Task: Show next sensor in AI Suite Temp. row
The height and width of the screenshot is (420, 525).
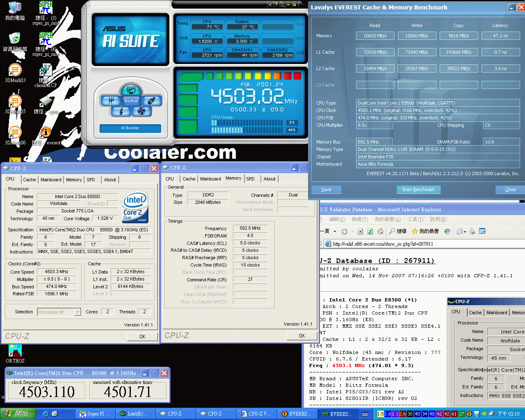Action: [303, 25]
